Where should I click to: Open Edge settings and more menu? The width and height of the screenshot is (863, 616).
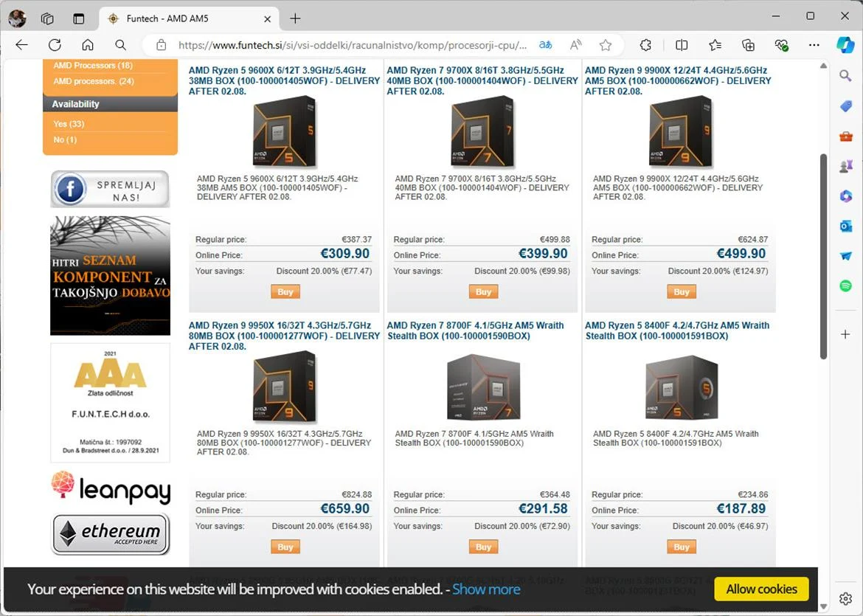click(814, 45)
